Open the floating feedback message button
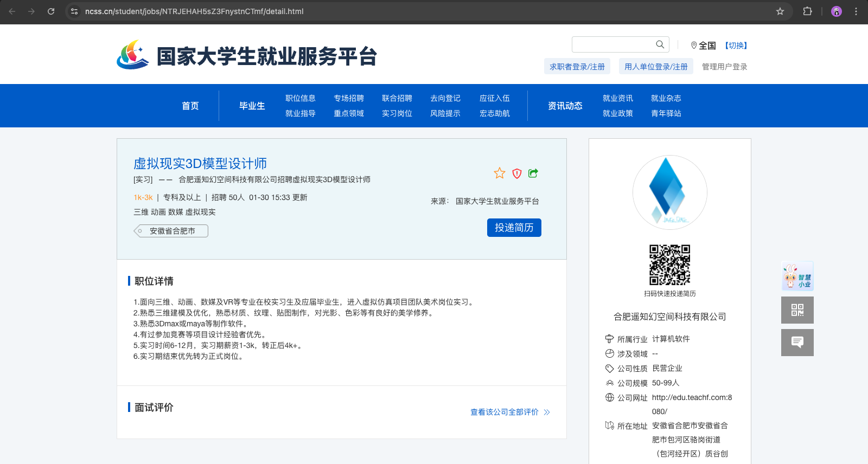868x464 pixels. (x=797, y=343)
